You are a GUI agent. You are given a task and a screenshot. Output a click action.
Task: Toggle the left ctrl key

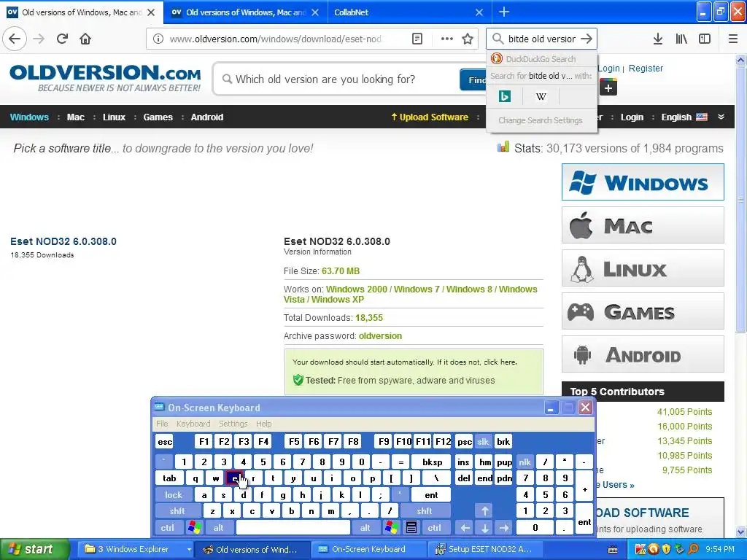167,528
